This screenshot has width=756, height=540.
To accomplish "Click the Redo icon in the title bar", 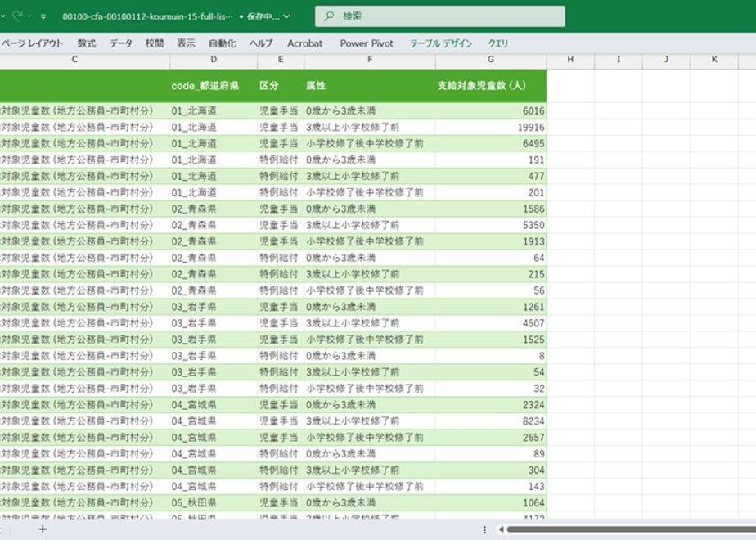I will pyautogui.click(x=17, y=16).
